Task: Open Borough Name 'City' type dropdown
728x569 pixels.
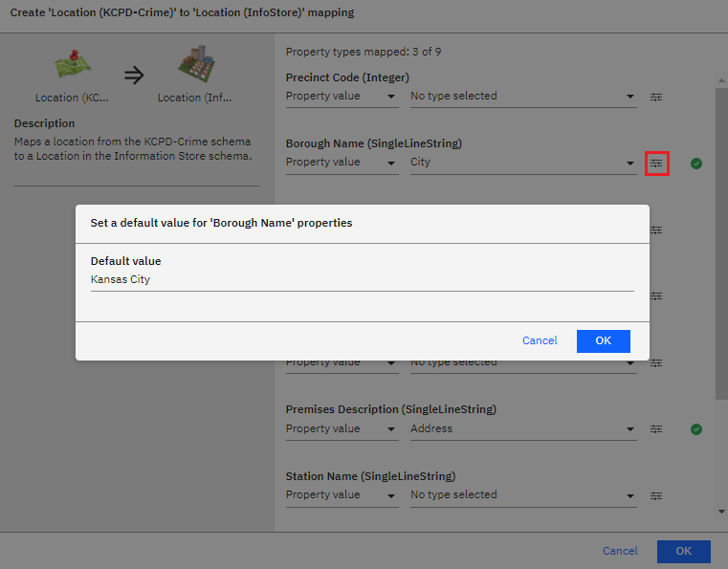Action: [x=523, y=163]
